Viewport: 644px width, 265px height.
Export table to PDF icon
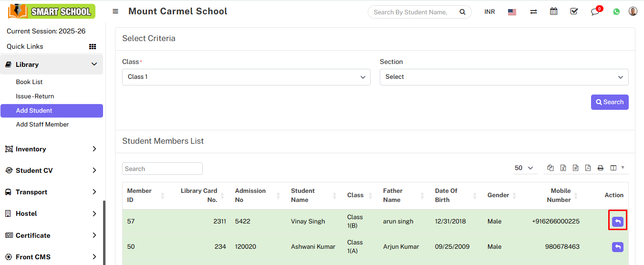pyautogui.click(x=588, y=168)
